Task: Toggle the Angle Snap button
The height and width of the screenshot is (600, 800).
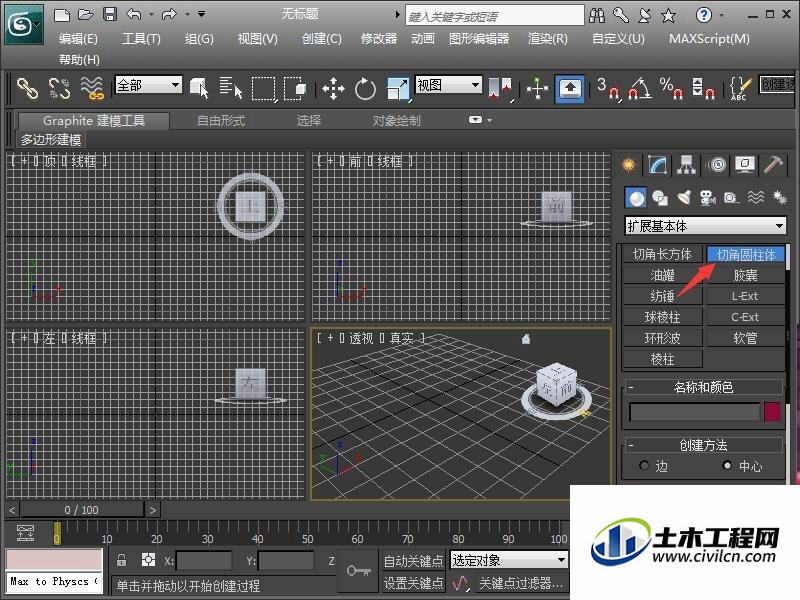Action: tap(640, 88)
